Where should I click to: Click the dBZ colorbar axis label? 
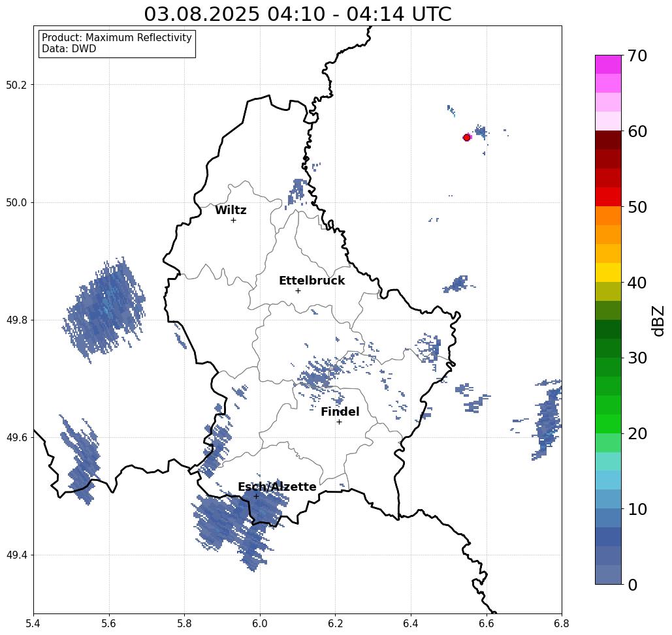tap(658, 320)
